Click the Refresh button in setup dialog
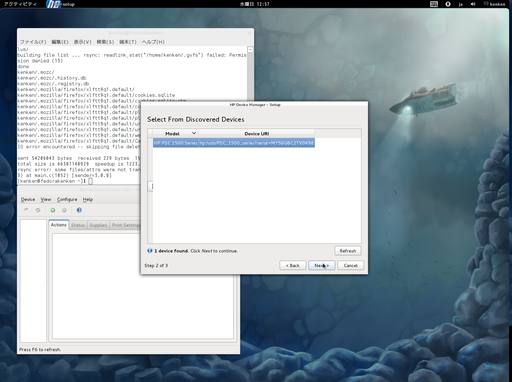Screen dimensions: 512x382 click(x=348, y=251)
